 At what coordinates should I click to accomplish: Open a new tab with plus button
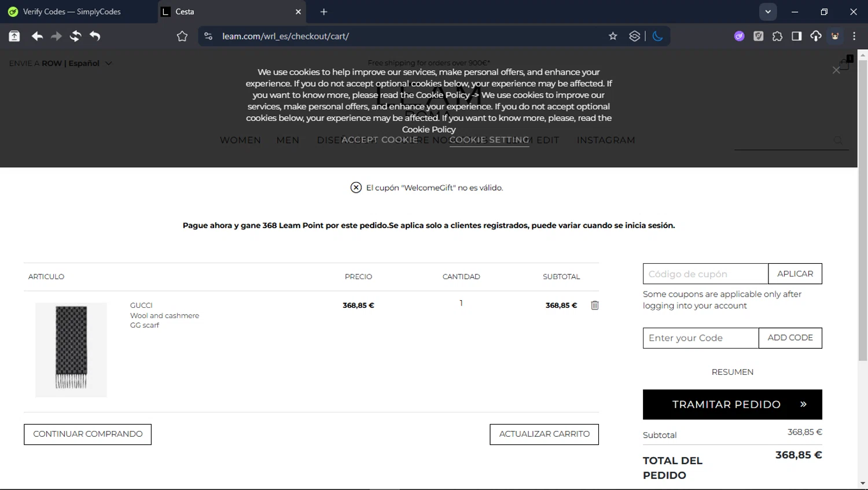point(323,12)
